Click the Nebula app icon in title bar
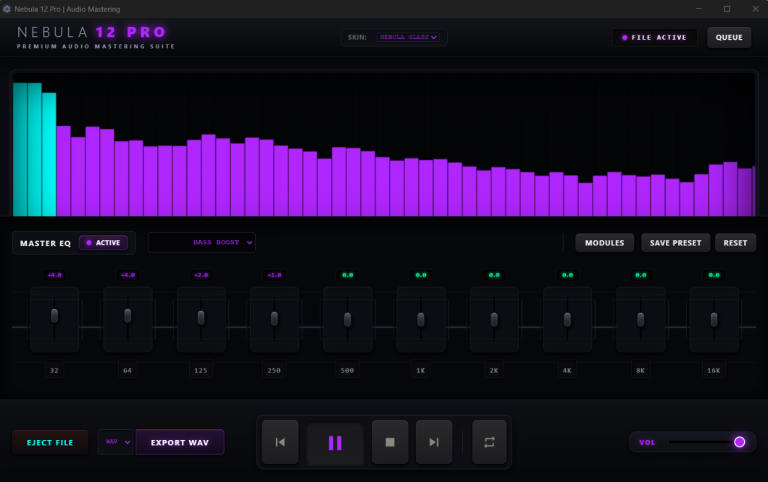This screenshot has height=482, width=768. click(7, 9)
